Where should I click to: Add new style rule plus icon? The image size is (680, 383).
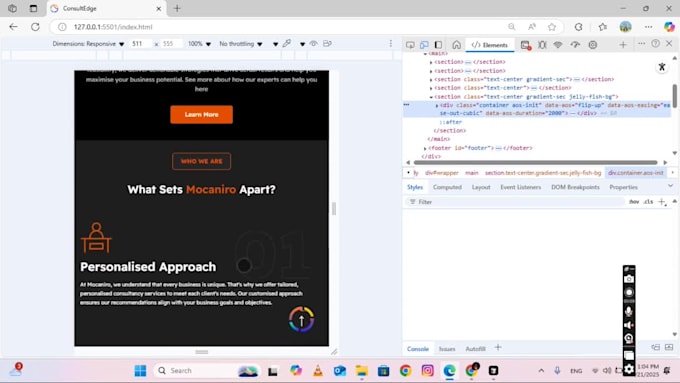(x=662, y=202)
